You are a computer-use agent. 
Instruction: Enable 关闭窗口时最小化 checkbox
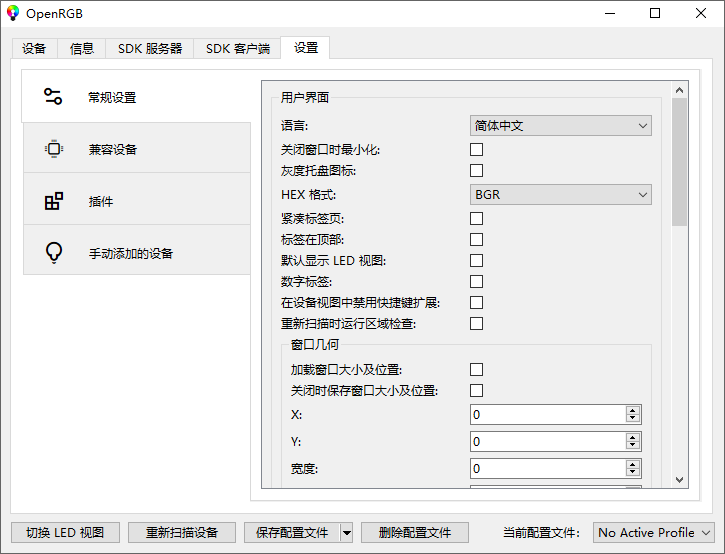[x=476, y=149]
